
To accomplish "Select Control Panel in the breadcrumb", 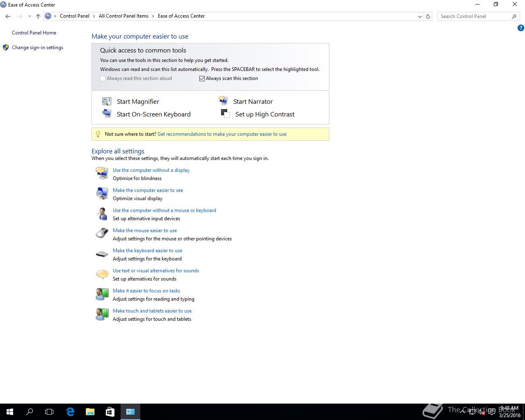I will (x=75, y=16).
